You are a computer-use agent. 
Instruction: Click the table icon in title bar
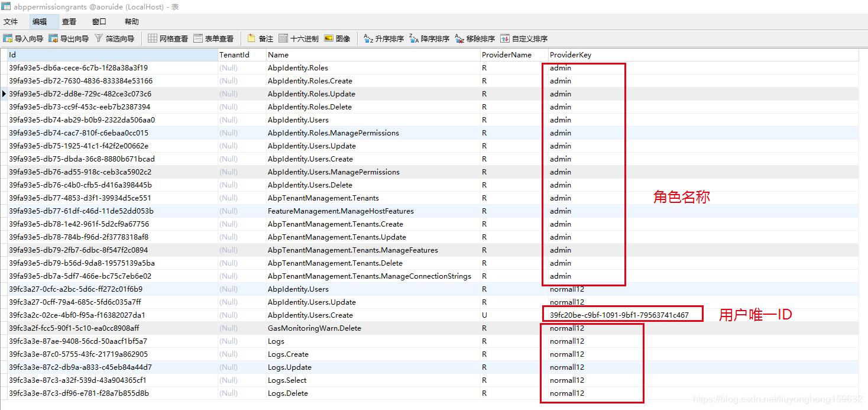click(x=5, y=7)
